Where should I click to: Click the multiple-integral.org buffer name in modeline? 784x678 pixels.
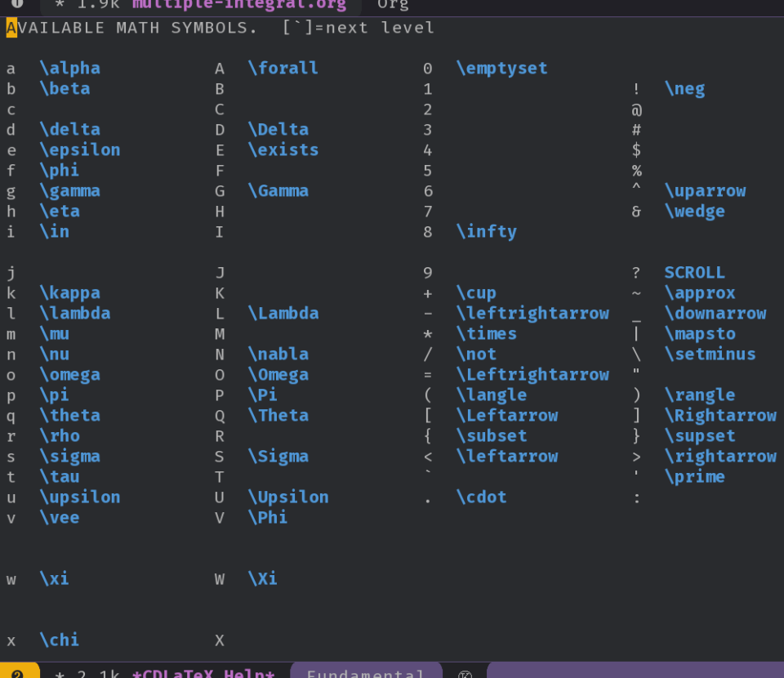238,5
